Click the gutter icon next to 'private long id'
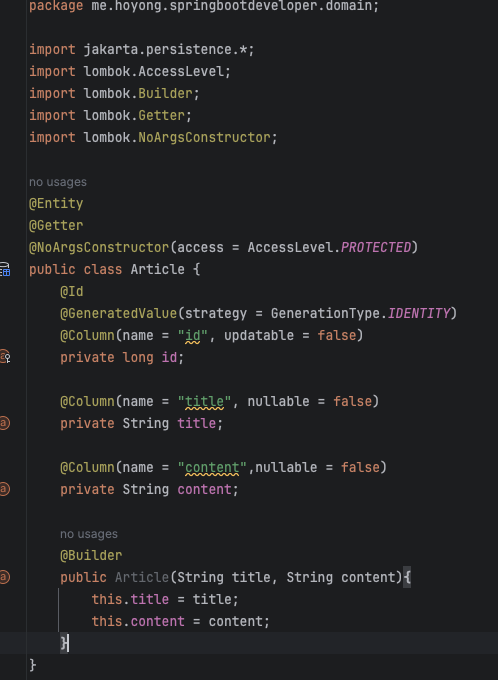 coord(4,357)
